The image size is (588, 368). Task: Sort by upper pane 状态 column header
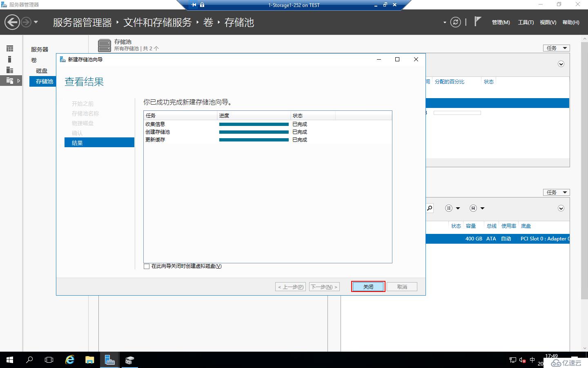tap(489, 82)
